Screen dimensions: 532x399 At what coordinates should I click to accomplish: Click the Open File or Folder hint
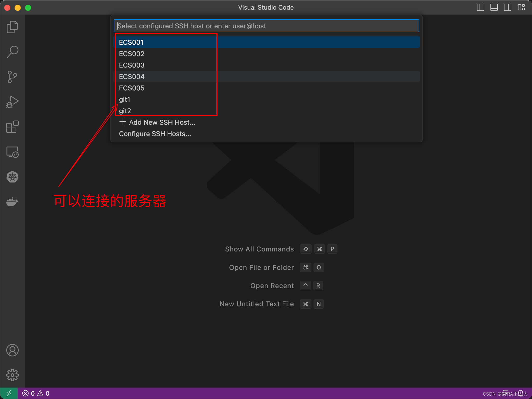click(x=261, y=267)
